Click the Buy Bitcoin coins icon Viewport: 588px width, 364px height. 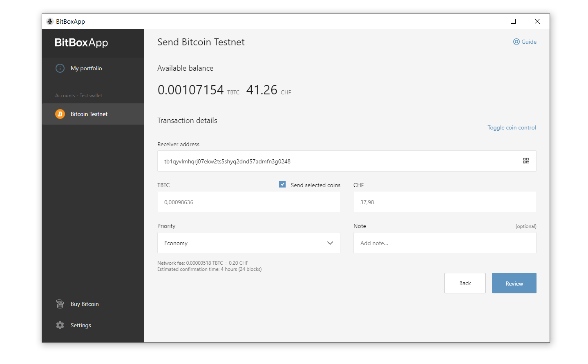tap(60, 304)
